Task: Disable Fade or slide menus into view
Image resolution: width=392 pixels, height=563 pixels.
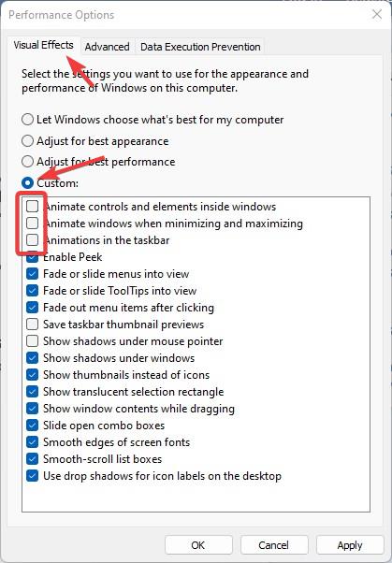Action: pos(33,274)
